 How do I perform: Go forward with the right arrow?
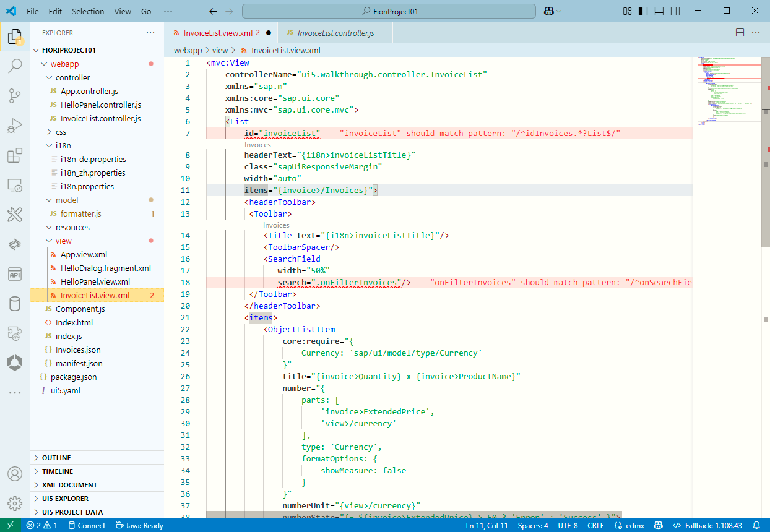tap(230, 11)
